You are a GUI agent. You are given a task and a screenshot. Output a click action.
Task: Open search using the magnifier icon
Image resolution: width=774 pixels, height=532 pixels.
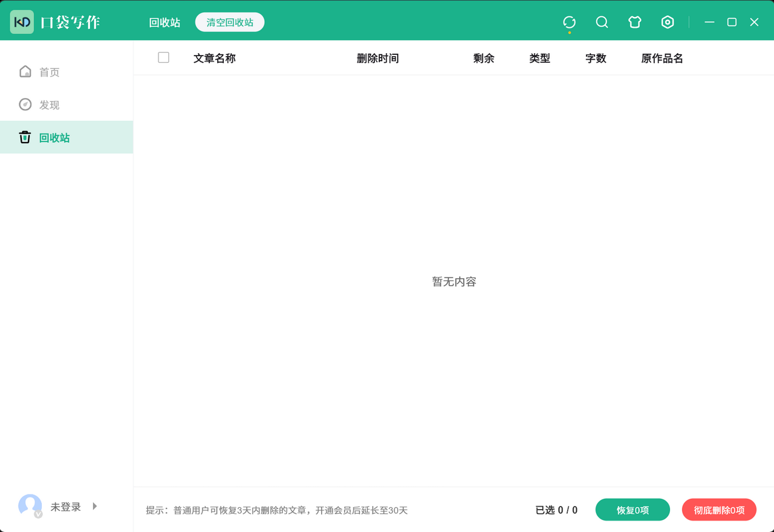click(x=602, y=22)
